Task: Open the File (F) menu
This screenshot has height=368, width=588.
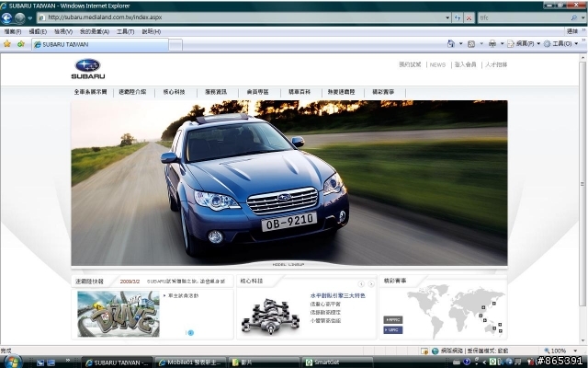Action: pyautogui.click(x=13, y=31)
